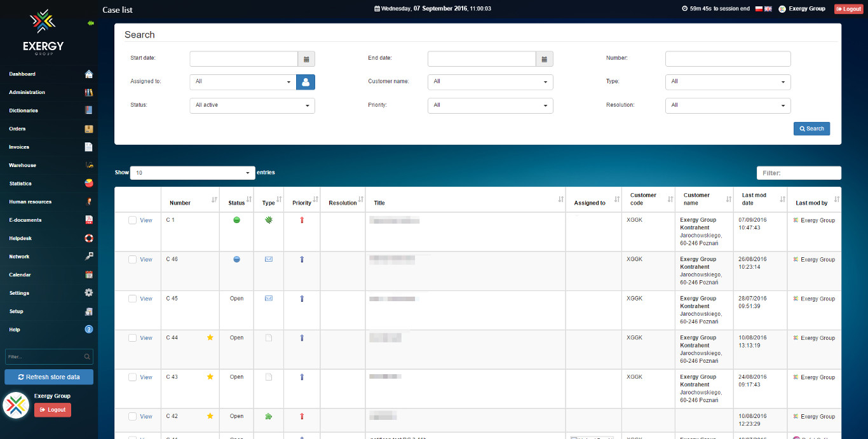Click the blue Search button
Image resolution: width=868 pixels, height=439 pixels.
(x=811, y=128)
